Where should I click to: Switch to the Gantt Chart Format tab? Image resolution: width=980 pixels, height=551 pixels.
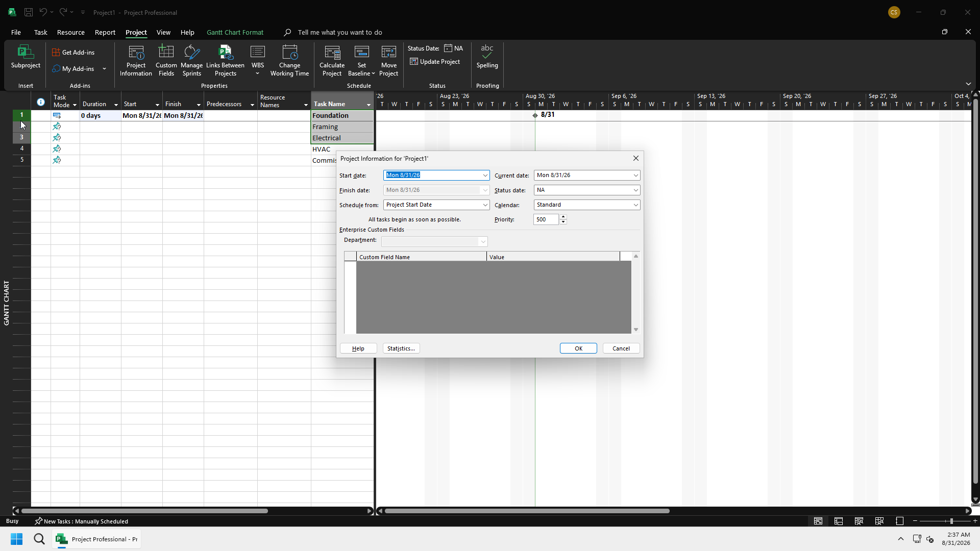tap(235, 32)
